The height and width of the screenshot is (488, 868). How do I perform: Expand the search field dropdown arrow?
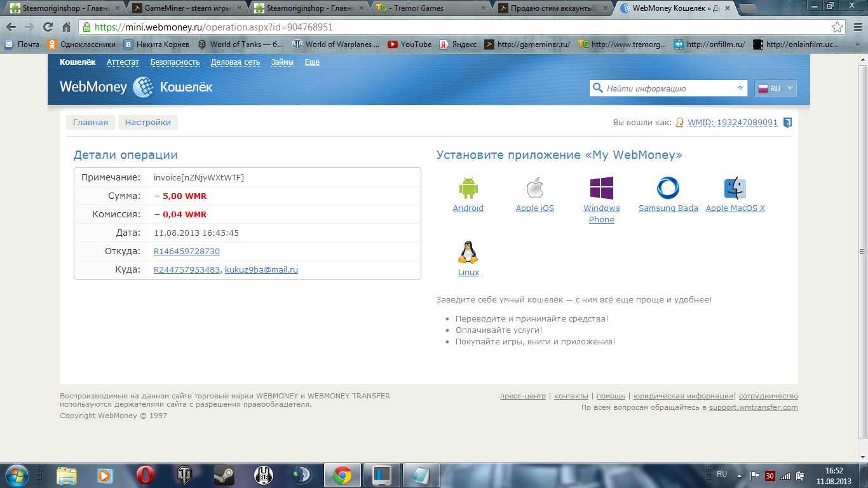(740, 88)
